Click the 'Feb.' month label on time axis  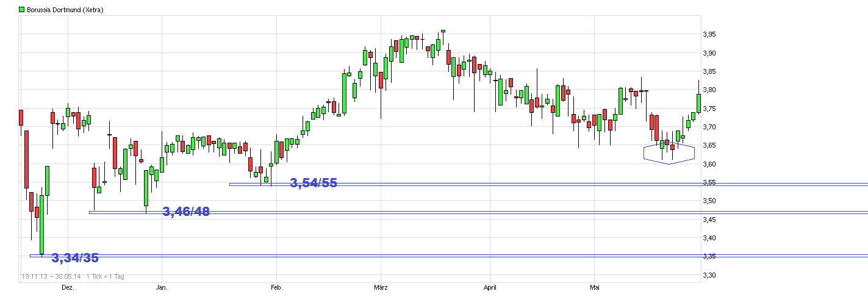tap(276, 287)
